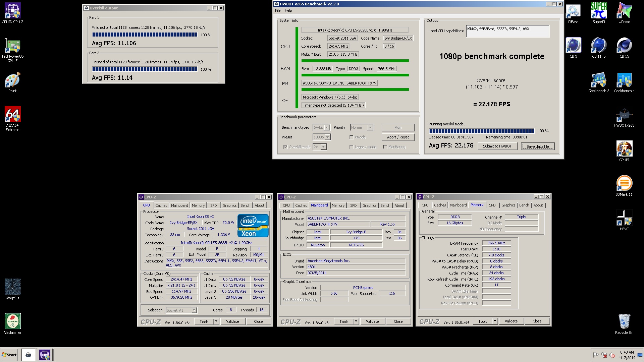Click the disabled Run button

[398, 127]
